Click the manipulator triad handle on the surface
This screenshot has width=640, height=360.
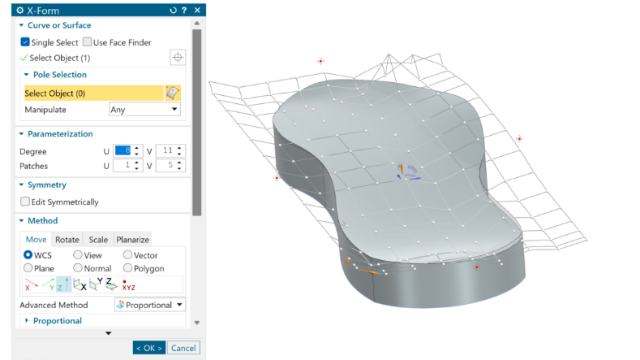click(x=408, y=171)
